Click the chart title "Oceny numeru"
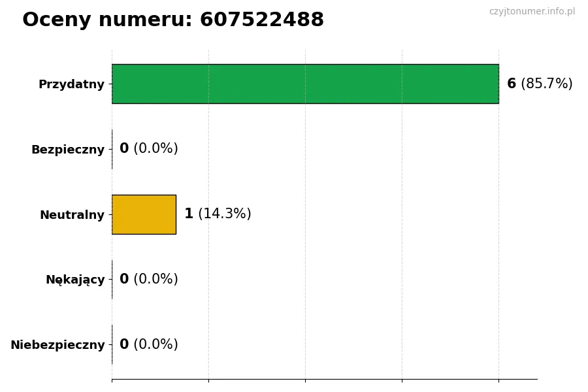The height and width of the screenshot is (392, 588). point(107,20)
